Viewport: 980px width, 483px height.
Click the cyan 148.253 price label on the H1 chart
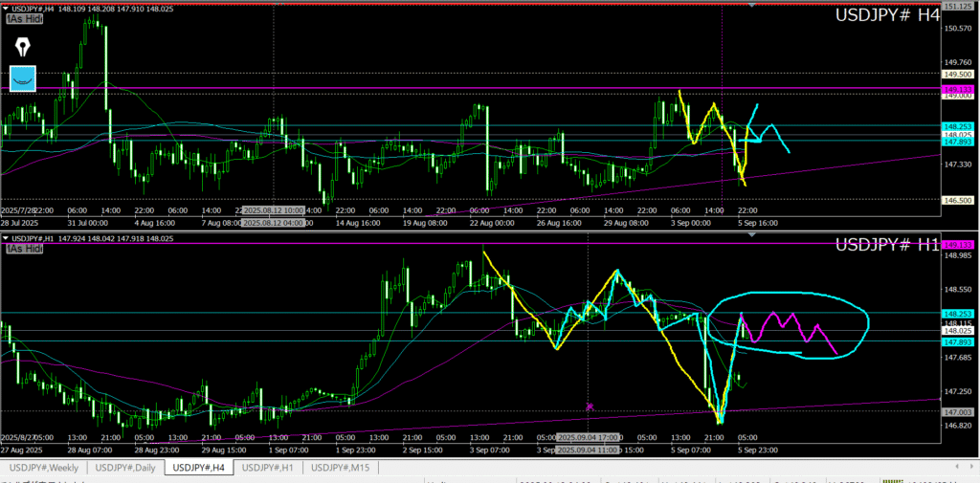[958, 313]
